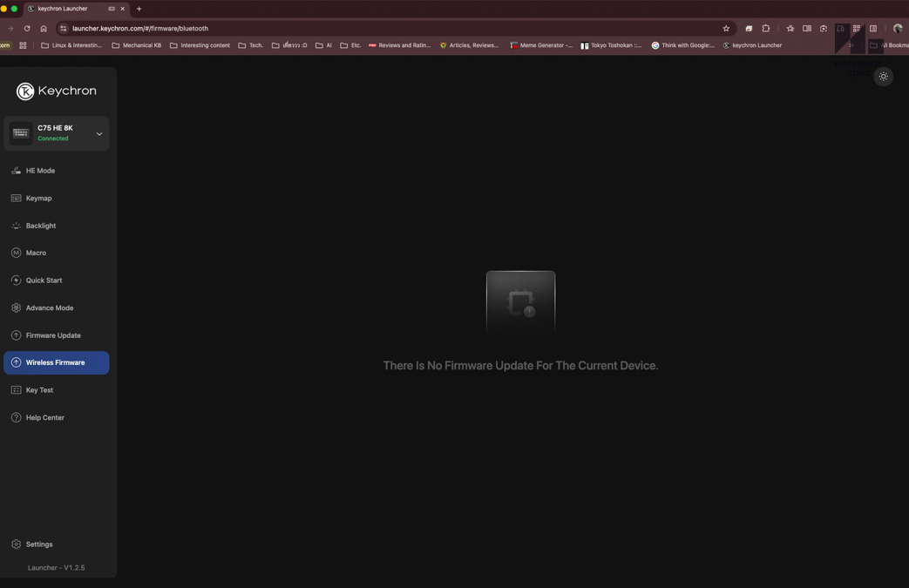909x588 pixels.
Task: Select Quick Start in sidebar
Action: (x=44, y=280)
